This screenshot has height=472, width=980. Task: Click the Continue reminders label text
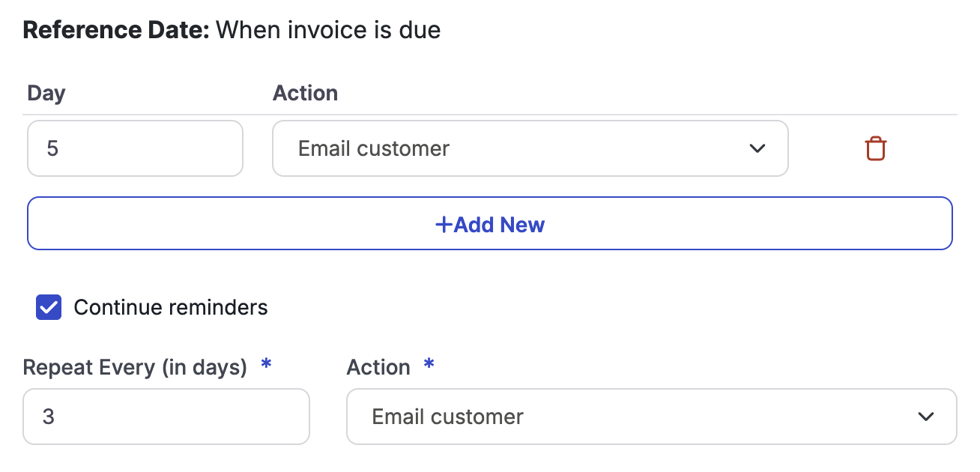(x=170, y=307)
